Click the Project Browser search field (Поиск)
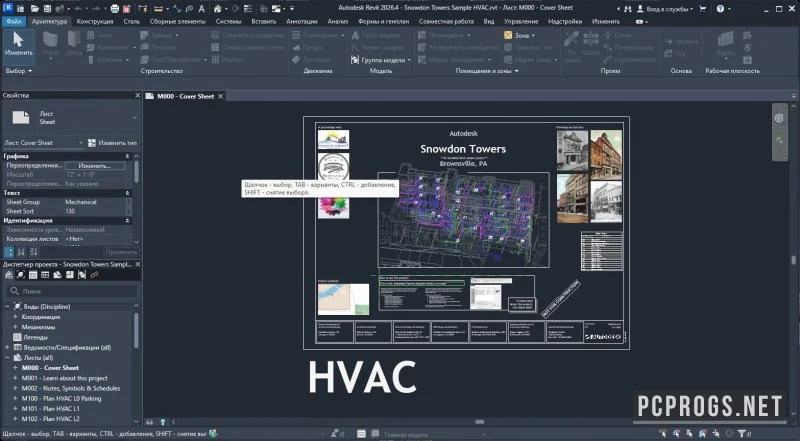Screen dimensions: 800x441 pyautogui.click(x=72, y=291)
